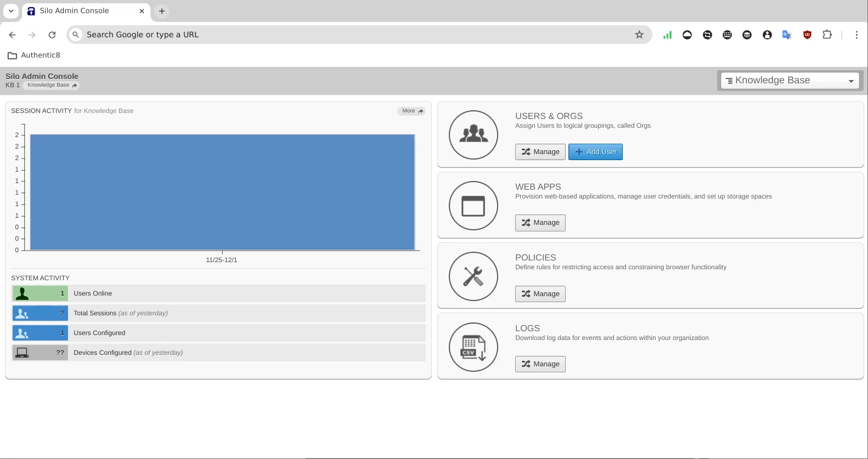
Task: Open the Logs CSV download icon
Action: click(x=473, y=347)
